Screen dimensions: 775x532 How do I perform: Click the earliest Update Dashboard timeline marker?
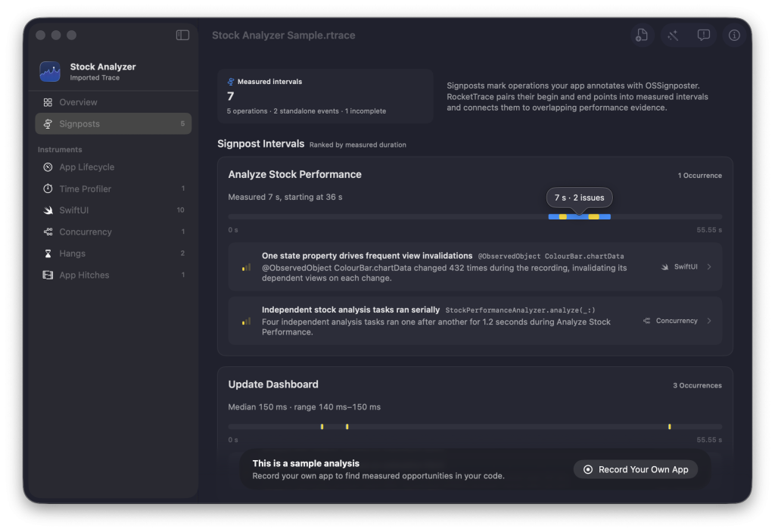pyautogui.click(x=322, y=427)
